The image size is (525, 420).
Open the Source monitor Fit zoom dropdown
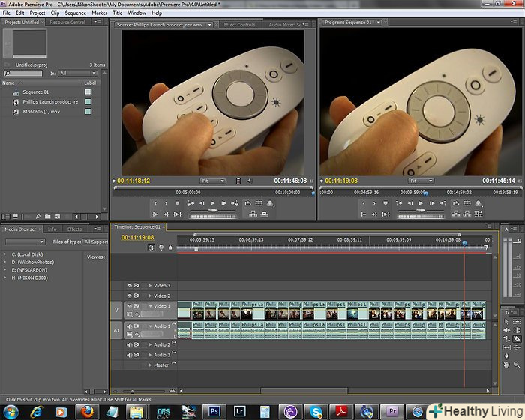pos(212,181)
